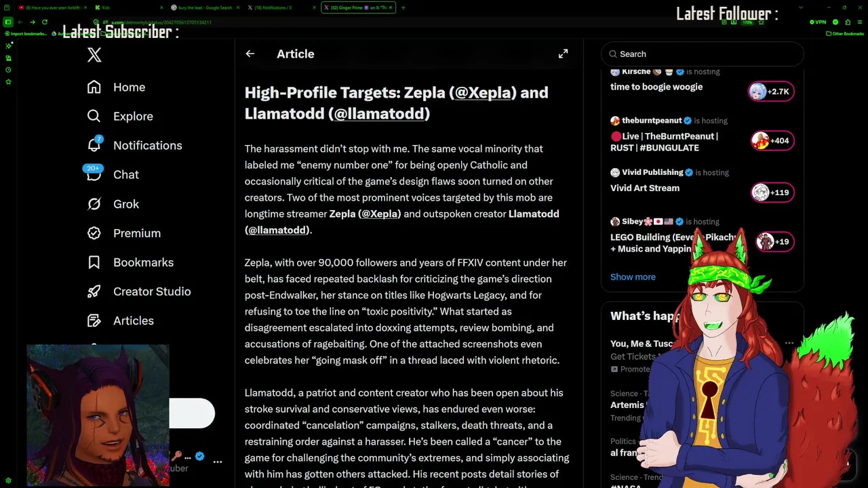
Task: Open the account options three-dot menu
Action: click(218, 462)
